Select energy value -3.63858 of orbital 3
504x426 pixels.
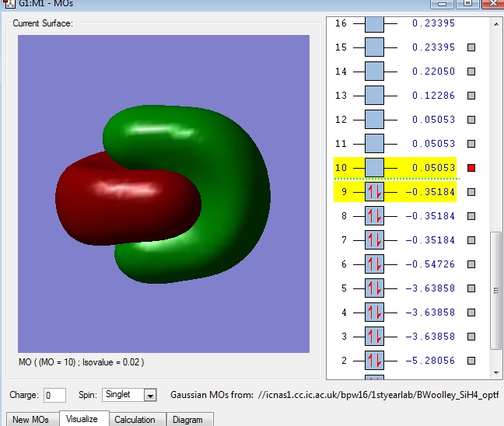(x=430, y=337)
